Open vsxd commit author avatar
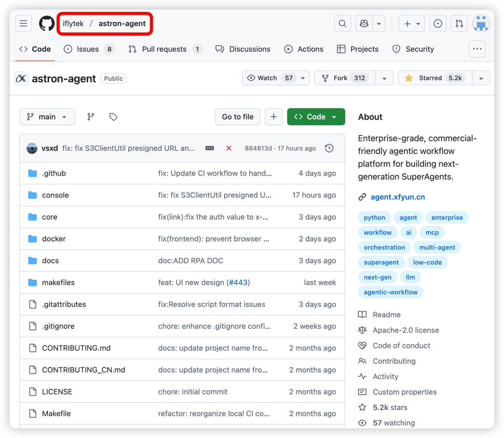 32,148
